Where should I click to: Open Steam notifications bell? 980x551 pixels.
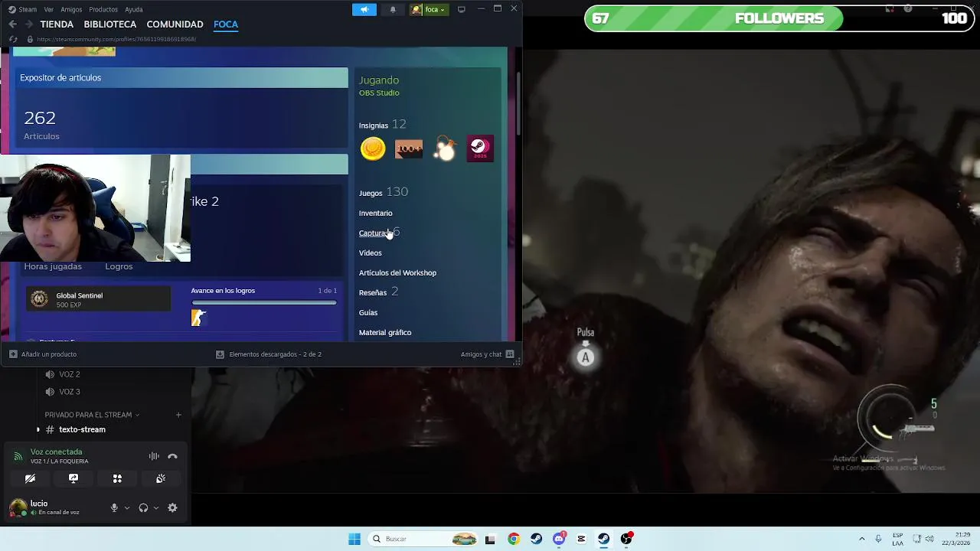coord(393,9)
